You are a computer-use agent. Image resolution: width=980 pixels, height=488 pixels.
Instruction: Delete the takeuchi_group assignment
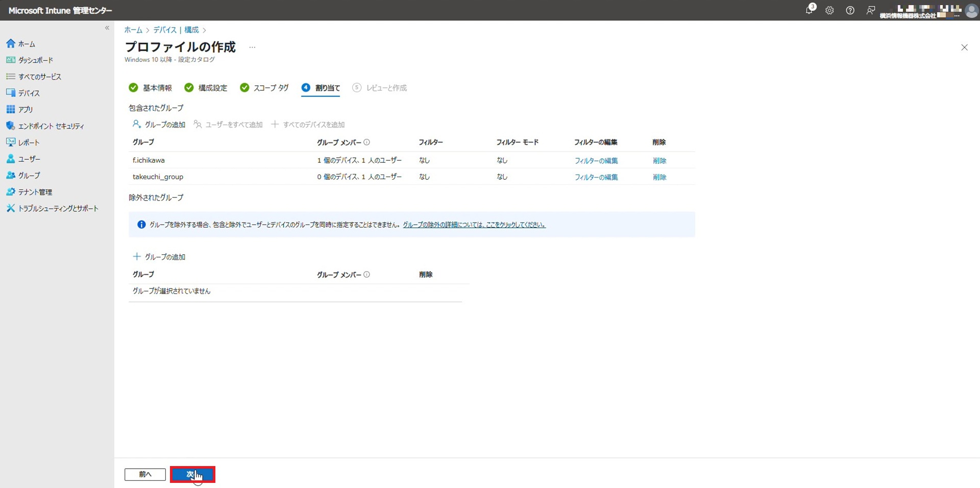point(659,177)
